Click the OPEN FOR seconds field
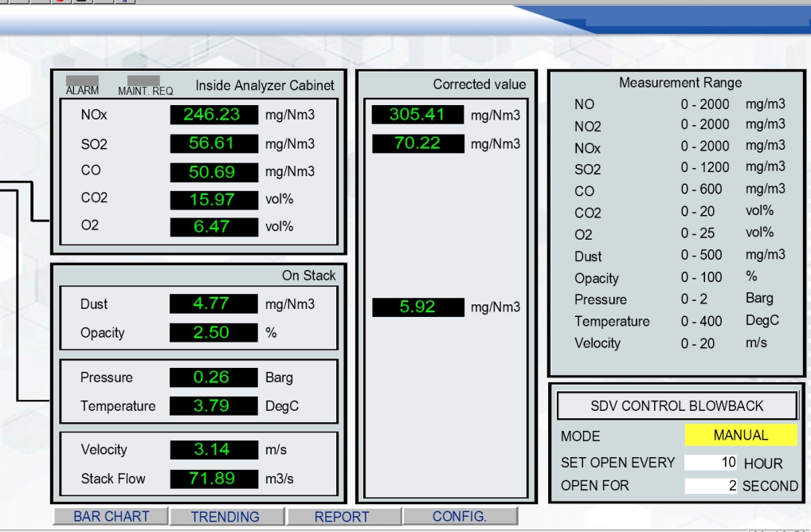This screenshot has height=532, width=811. [x=711, y=485]
